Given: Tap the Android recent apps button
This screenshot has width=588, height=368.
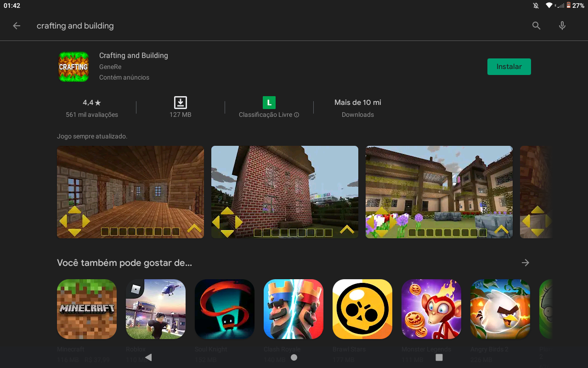Looking at the screenshot, I should pyautogui.click(x=439, y=357).
